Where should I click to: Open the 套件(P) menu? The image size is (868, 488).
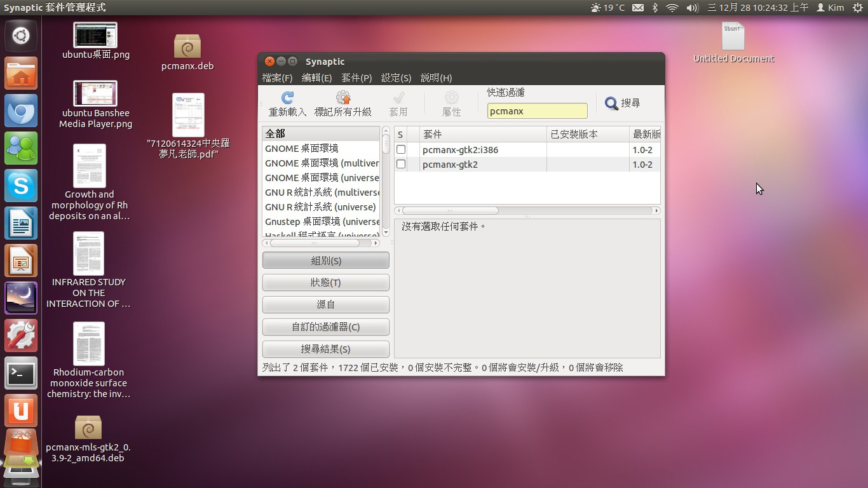(356, 78)
